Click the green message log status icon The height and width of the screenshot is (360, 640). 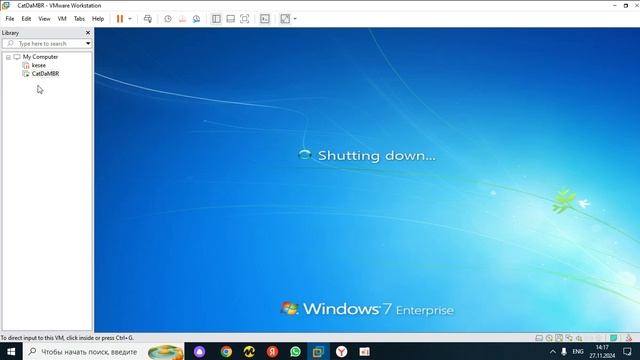pos(613,338)
